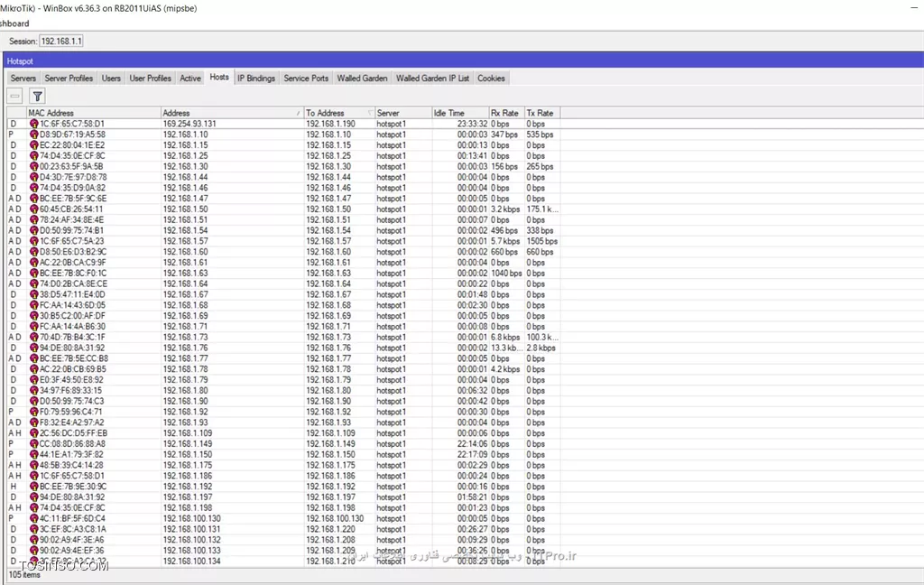Click host icon for MAC FC:AA:14:43:6D:05
This screenshot has height=585, width=924.
click(x=33, y=305)
